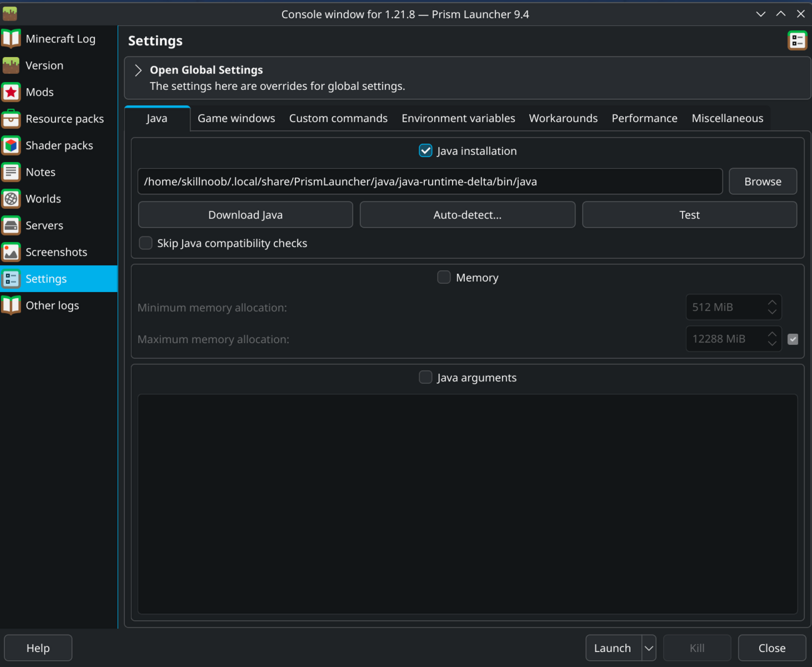Click inside the Java arguments text area

tap(468, 504)
